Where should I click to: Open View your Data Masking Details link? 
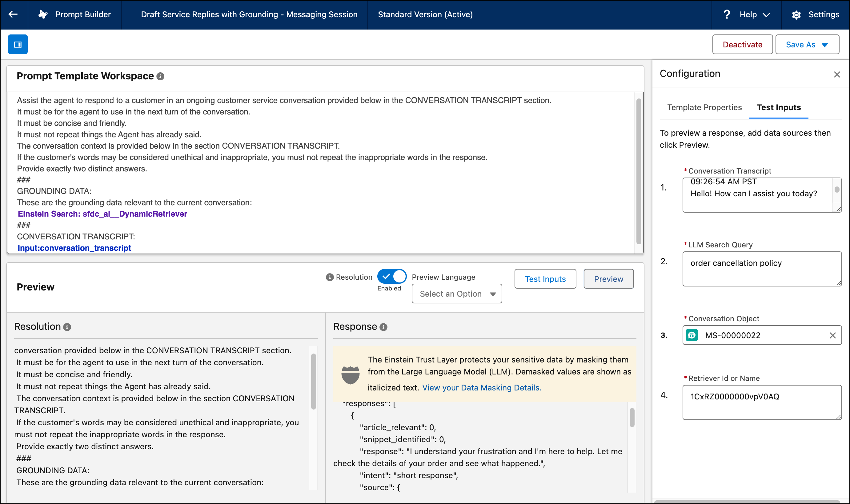482,388
